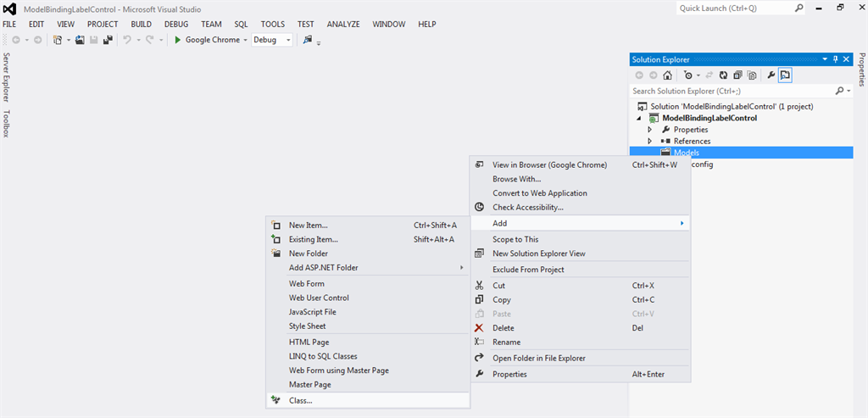Toggle auto-hide pin on Solution Explorer
This screenshot has height=418, width=868.
pos(835,59)
